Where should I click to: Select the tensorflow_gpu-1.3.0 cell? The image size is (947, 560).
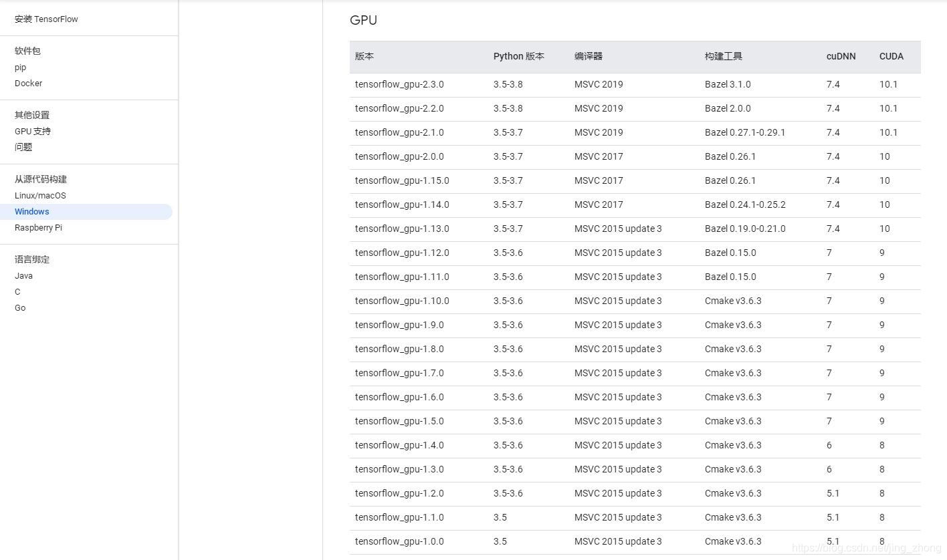(x=399, y=470)
